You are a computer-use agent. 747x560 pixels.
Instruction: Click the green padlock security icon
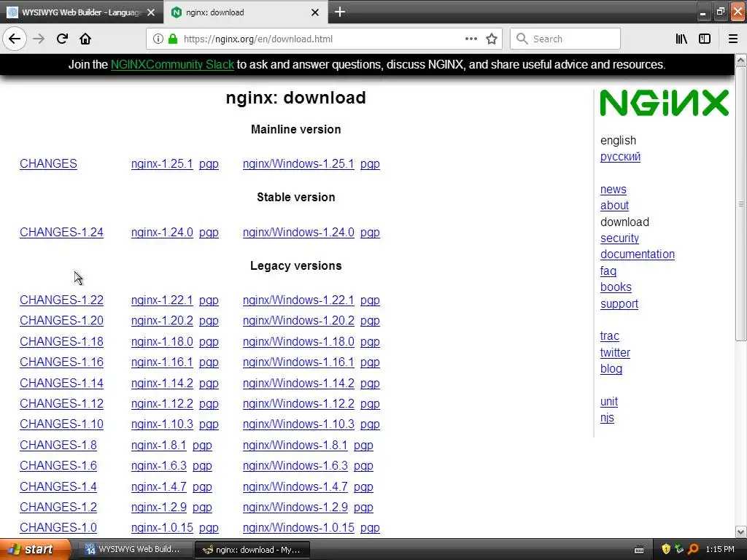coord(173,39)
